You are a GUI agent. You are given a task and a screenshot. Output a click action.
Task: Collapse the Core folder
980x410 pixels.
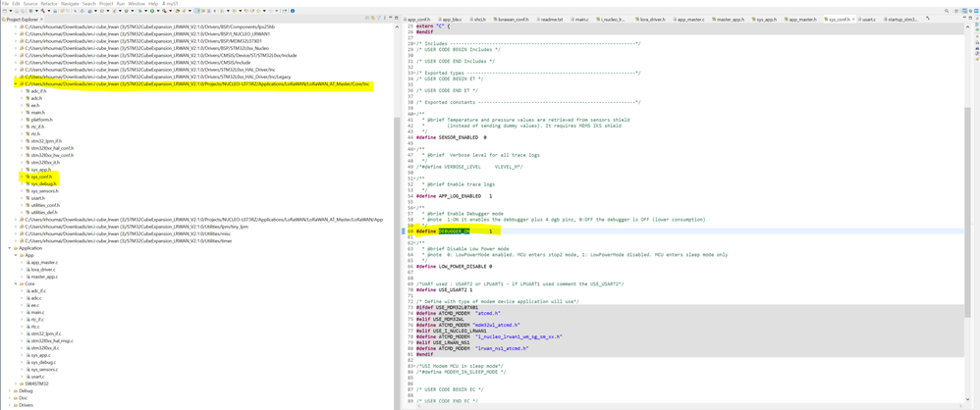16,283
